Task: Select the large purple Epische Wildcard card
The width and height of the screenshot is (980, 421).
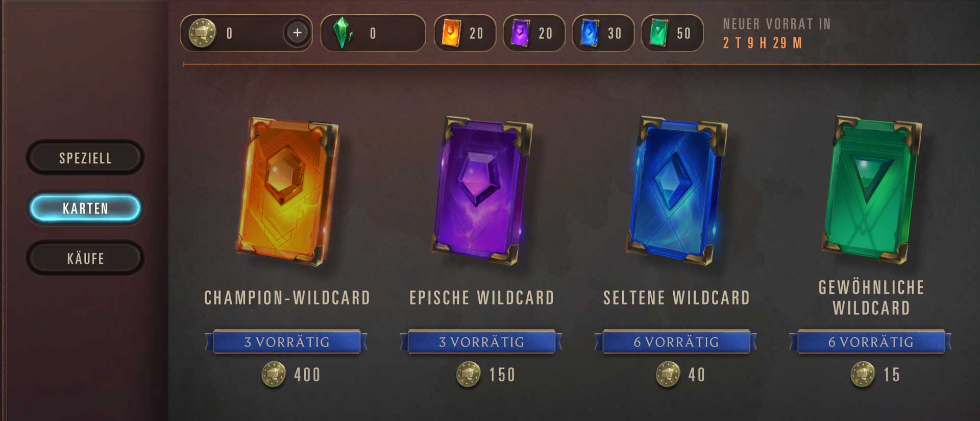Action: [482, 190]
